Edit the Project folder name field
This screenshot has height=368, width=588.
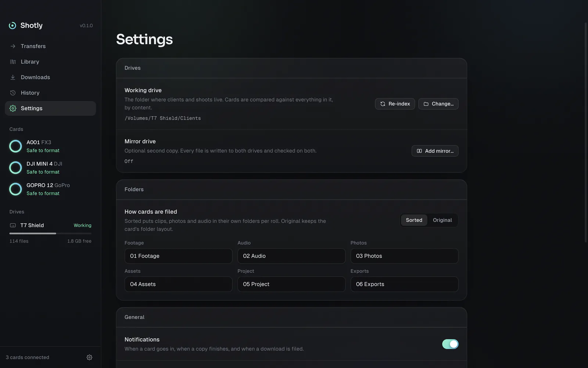click(x=291, y=284)
